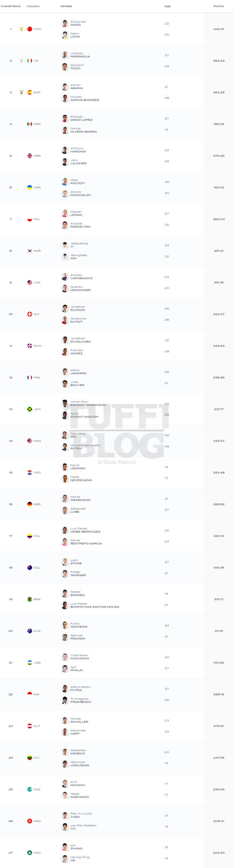Click the Athlete column header
233x868 pixels.
tap(66, 6)
